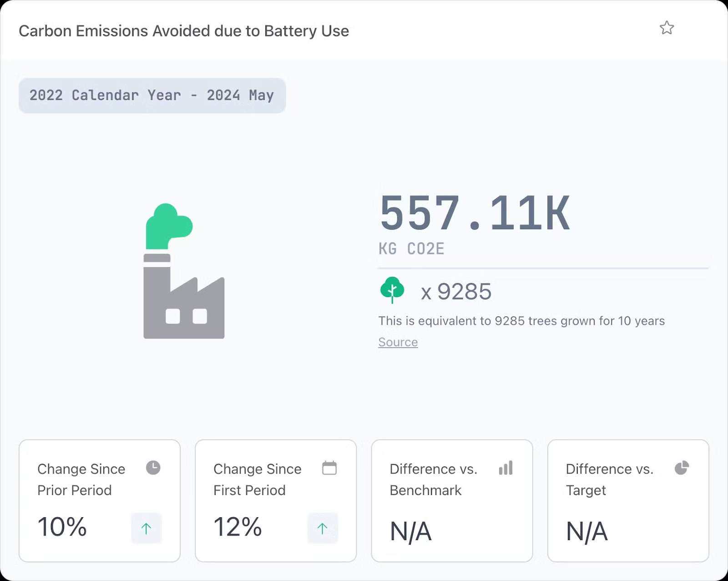Open the Change Since Prior Period card
Image resolution: width=728 pixels, height=581 pixels.
99,500
